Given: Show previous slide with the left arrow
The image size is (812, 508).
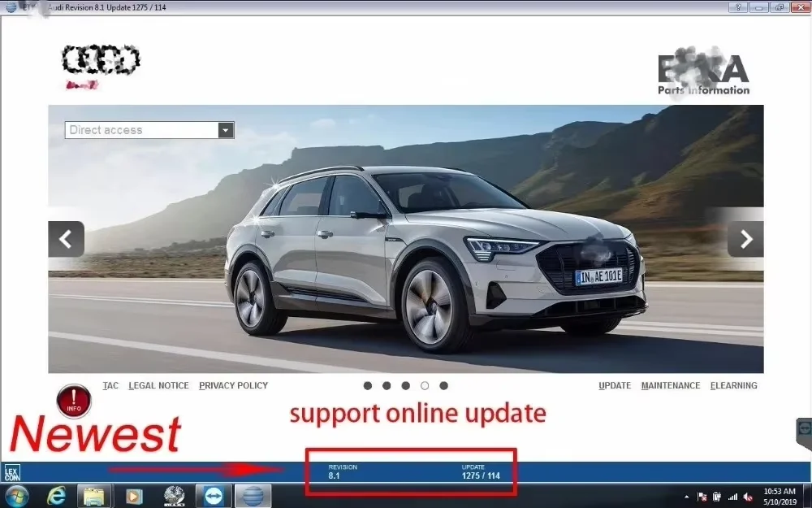Looking at the screenshot, I should click(x=66, y=238).
